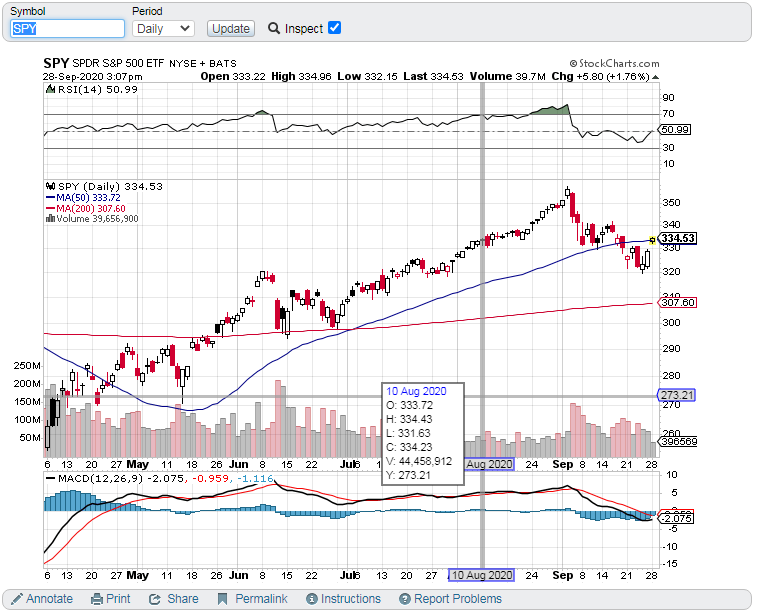This screenshot has height=614, width=783.
Task: Click the Inspect magnifier icon
Action: tap(274, 28)
